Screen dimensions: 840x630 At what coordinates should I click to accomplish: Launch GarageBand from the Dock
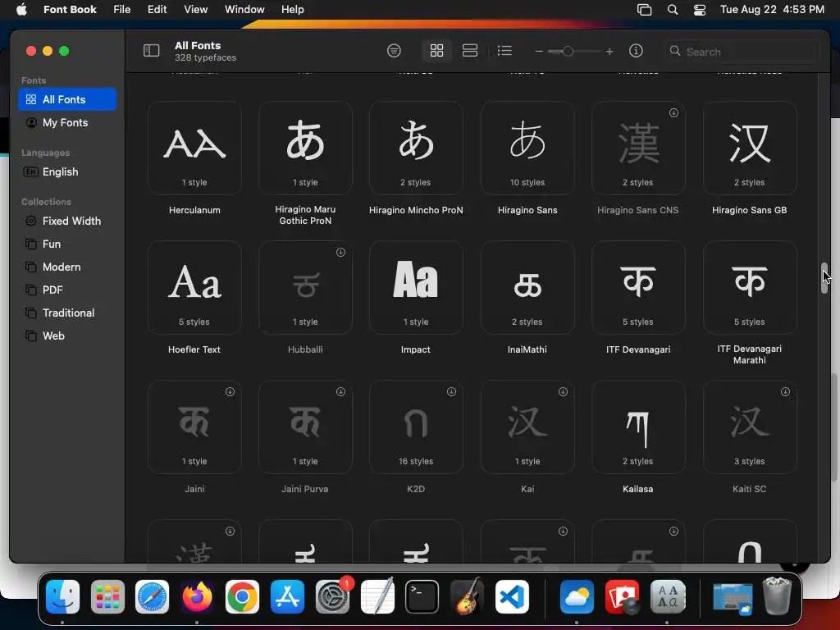[x=467, y=597]
